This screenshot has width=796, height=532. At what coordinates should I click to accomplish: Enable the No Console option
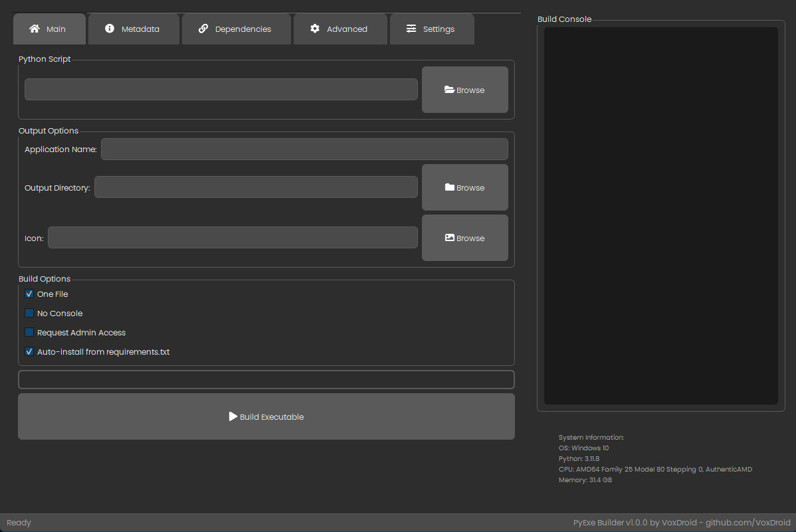[29, 313]
